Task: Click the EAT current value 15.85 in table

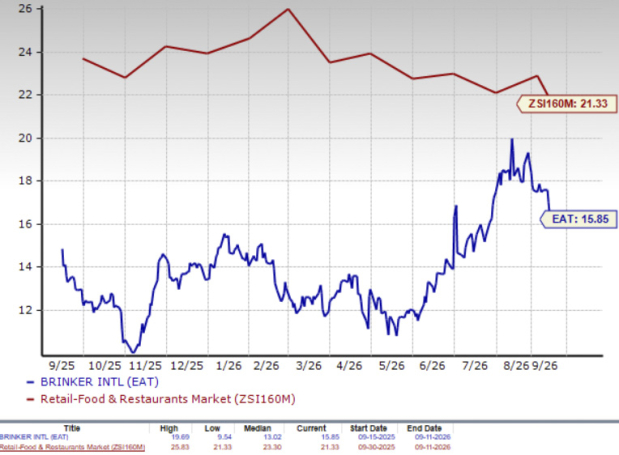Action: coord(330,437)
